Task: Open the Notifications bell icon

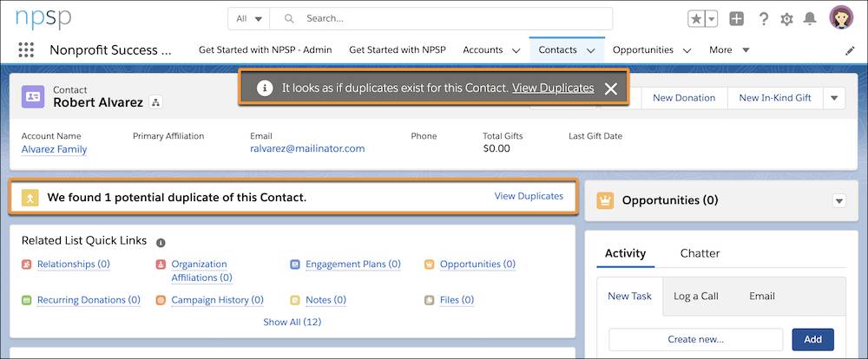Action: coord(810,19)
